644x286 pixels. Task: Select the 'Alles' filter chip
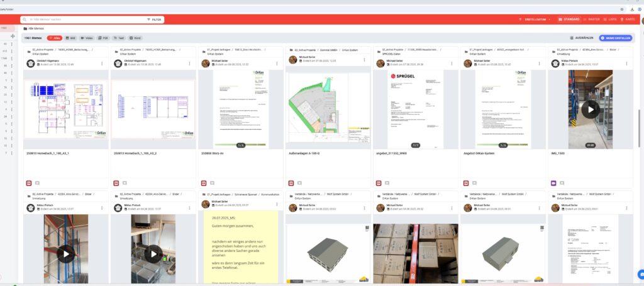tap(55, 38)
